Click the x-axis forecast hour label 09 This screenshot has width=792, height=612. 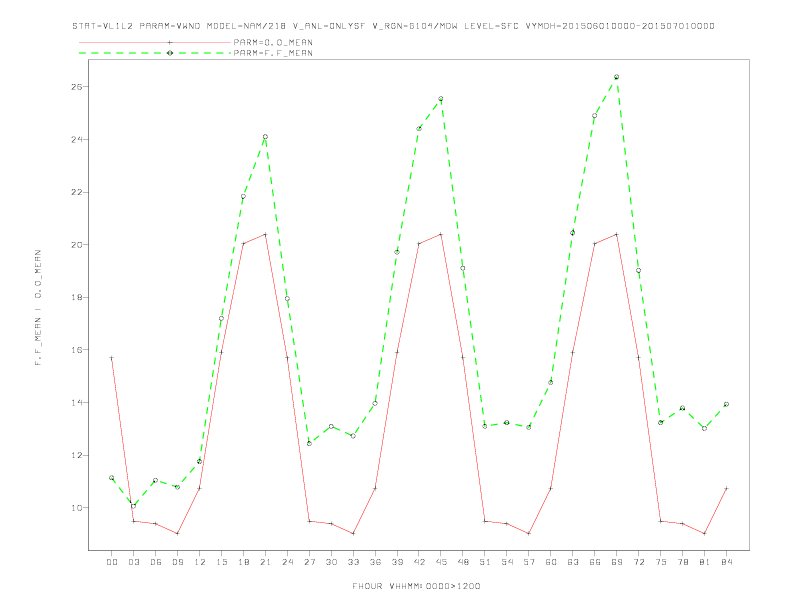[177, 562]
